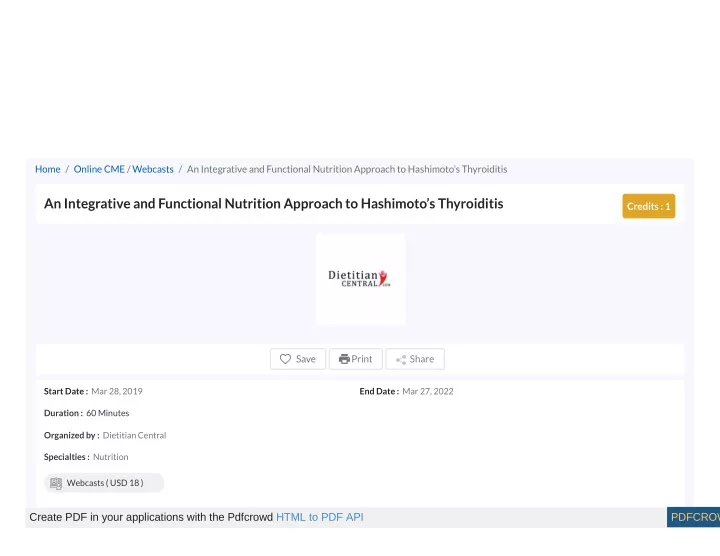Click the Print button label

point(362,359)
